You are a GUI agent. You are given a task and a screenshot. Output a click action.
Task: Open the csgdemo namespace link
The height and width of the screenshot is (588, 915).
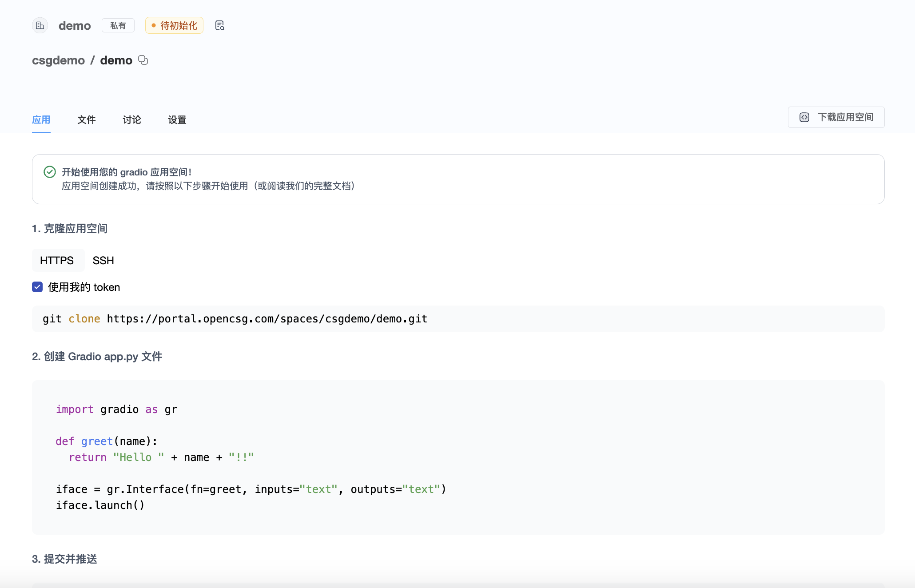[58, 60]
